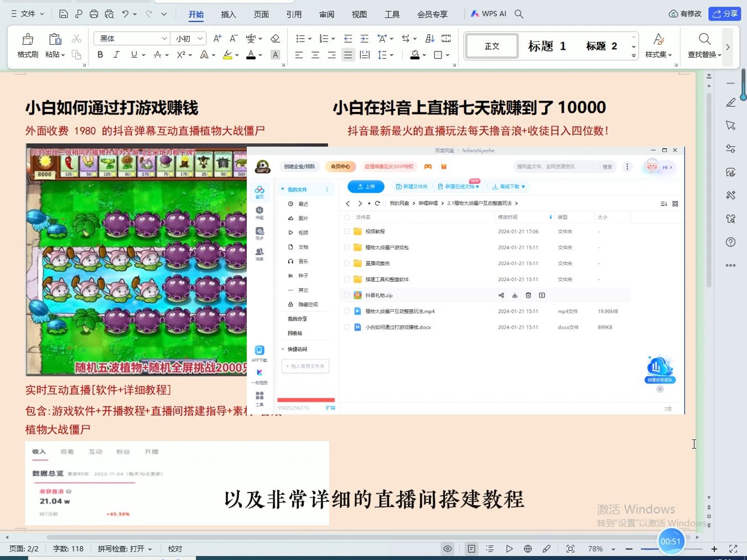Open 查找替换 find and replace
Image resolution: width=747 pixels, height=560 pixels.
[704, 45]
